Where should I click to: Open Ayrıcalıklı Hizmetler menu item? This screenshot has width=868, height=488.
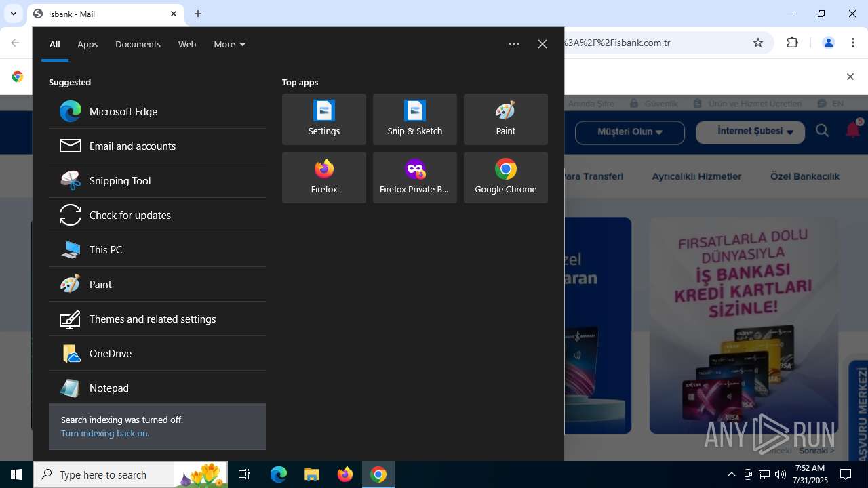pyautogui.click(x=696, y=176)
